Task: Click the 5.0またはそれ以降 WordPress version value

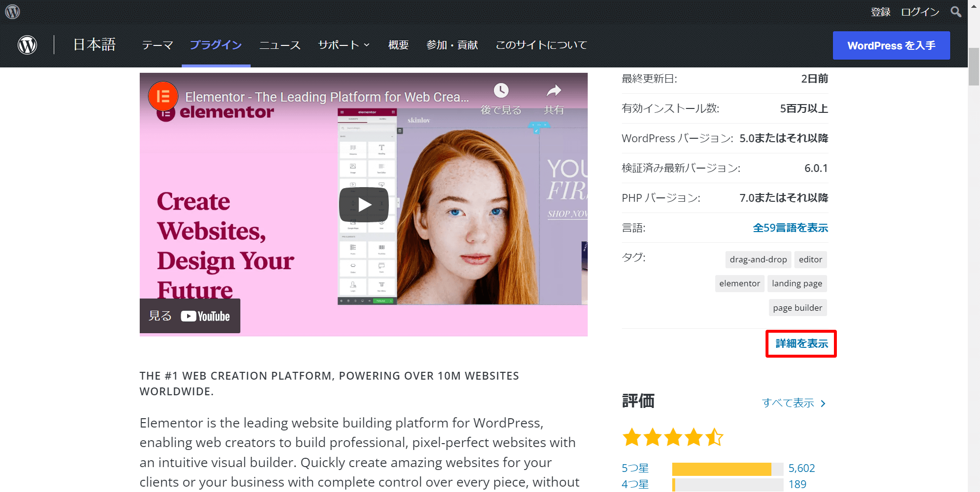Action: (784, 138)
